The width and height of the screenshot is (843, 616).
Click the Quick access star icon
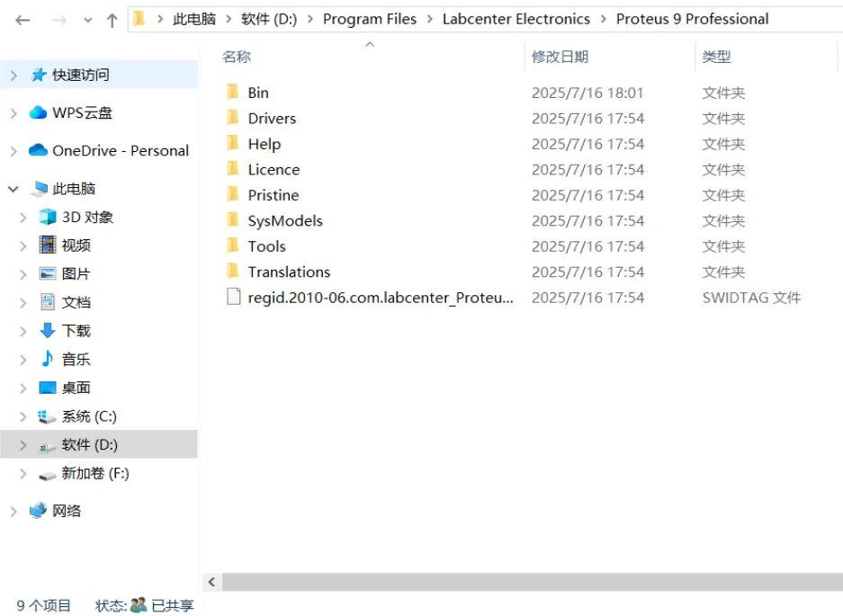click(x=38, y=75)
